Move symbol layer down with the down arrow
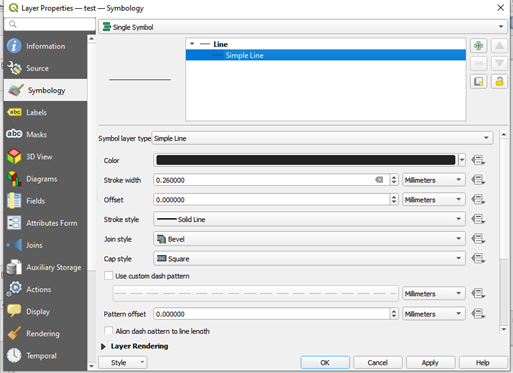Viewport: 513px width, 373px height. pyautogui.click(x=499, y=63)
